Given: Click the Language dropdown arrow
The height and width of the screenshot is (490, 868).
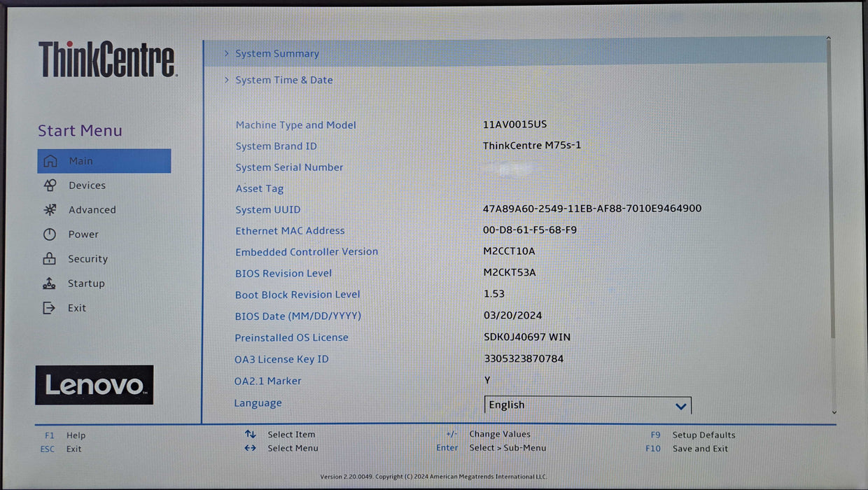Looking at the screenshot, I should tap(680, 406).
